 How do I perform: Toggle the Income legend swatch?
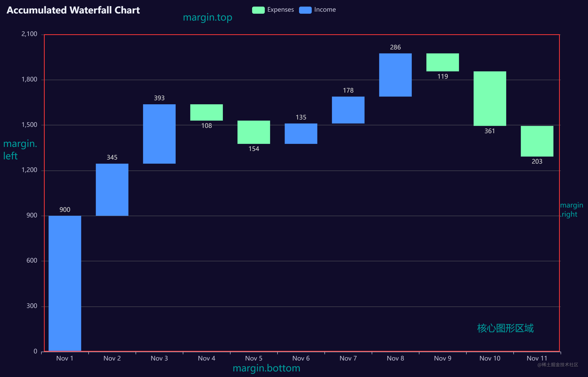pyautogui.click(x=305, y=10)
